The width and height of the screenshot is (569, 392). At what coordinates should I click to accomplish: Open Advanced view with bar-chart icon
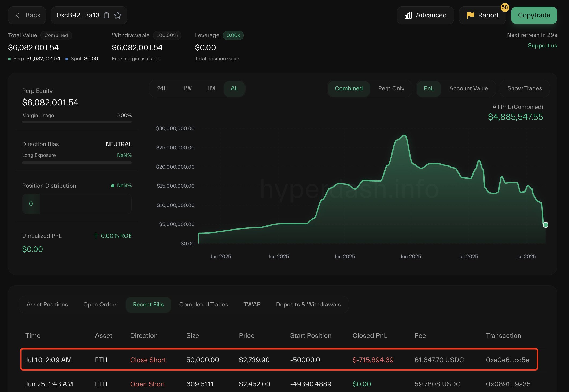pos(425,15)
